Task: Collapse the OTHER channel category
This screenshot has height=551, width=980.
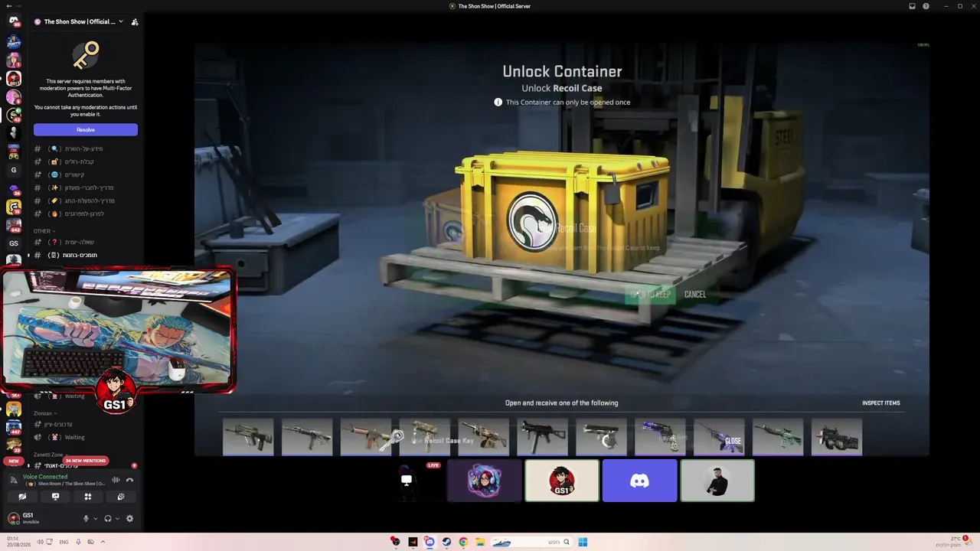Action: click(44, 230)
